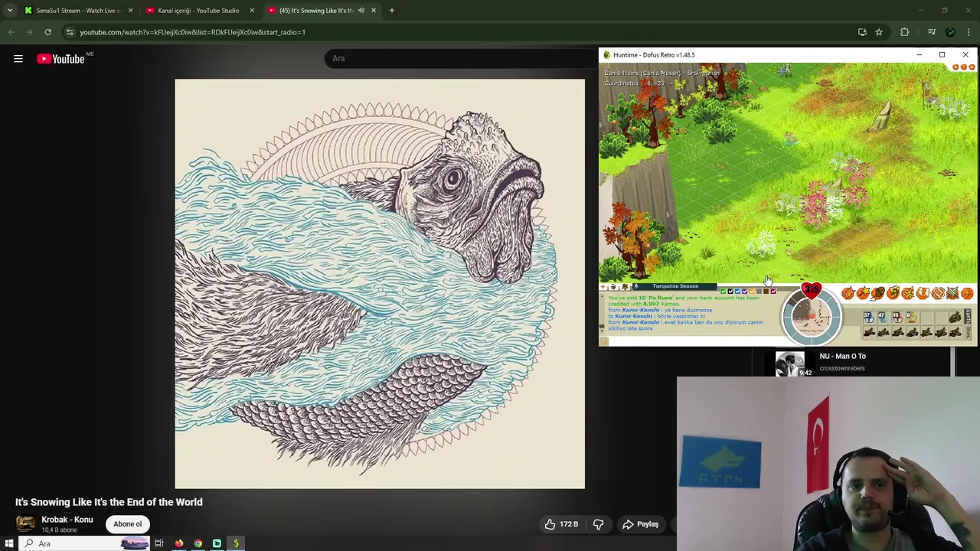Select the spell slot numbered 18
Screen dimensions: 980x551
pos(898,317)
